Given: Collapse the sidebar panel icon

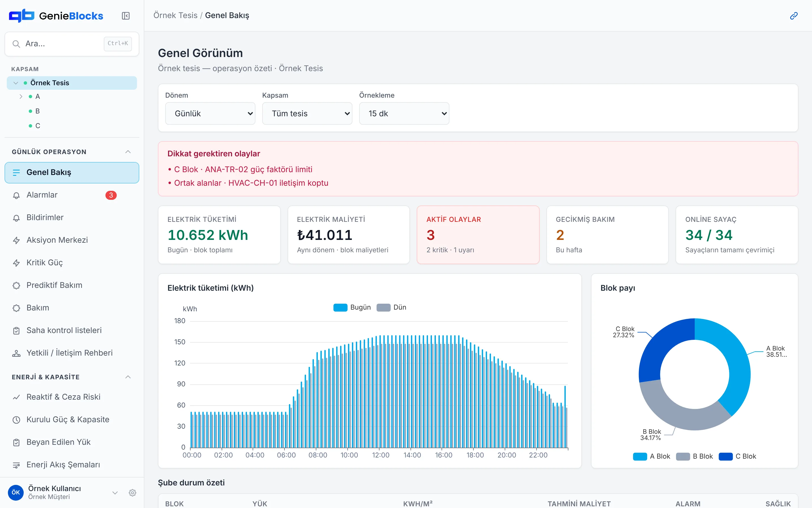Looking at the screenshot, I should tap(125, 16).
